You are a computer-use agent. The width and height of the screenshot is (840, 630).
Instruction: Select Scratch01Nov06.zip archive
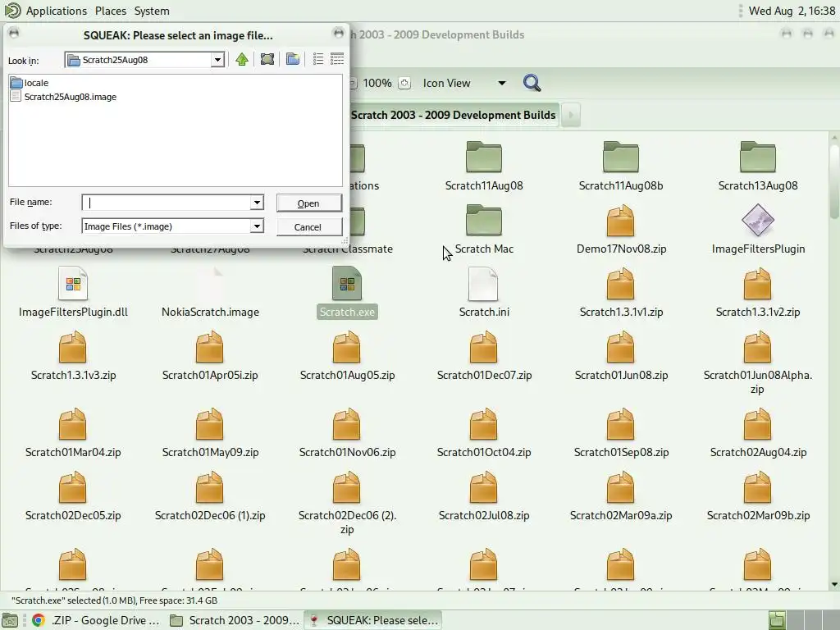coord(347,433)
